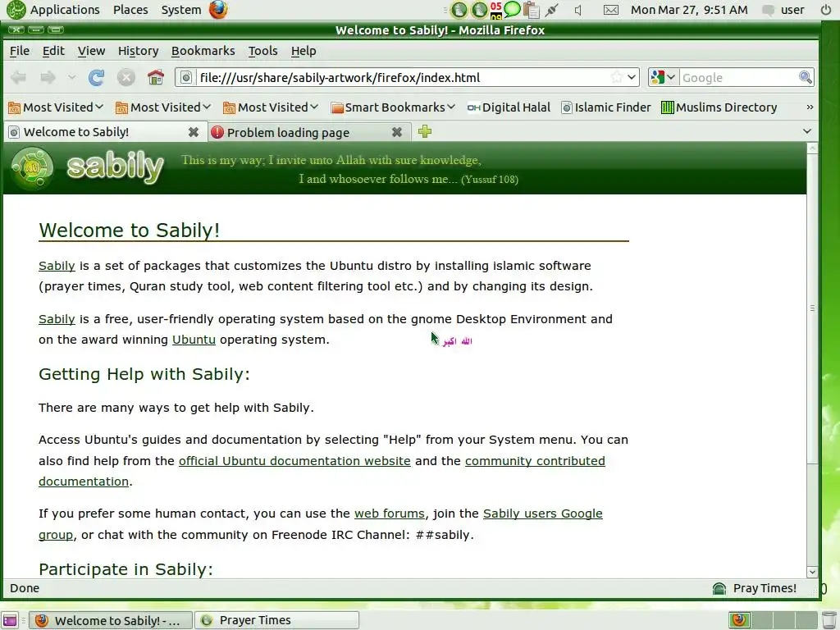Viewport: 840px width, 630px height.
Task: Open the Digital Halal bookmark
Action: (509, 107)
